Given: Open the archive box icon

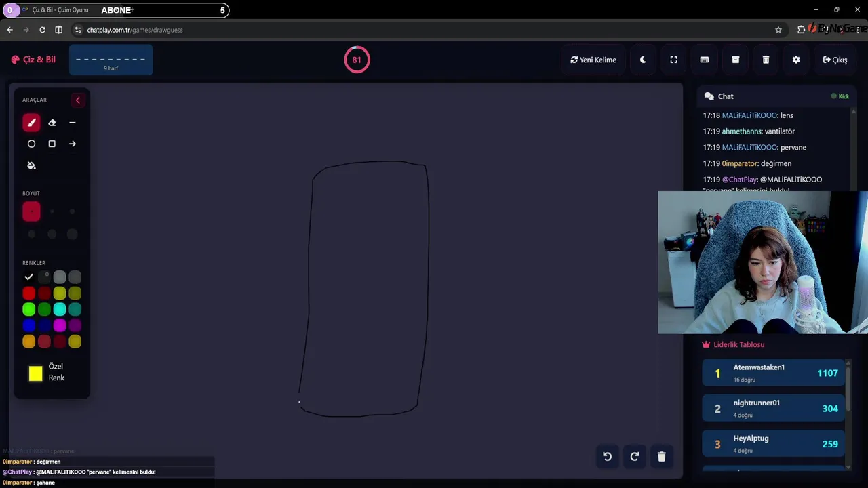Looking at the screenshot, I should tap(735, 60).
